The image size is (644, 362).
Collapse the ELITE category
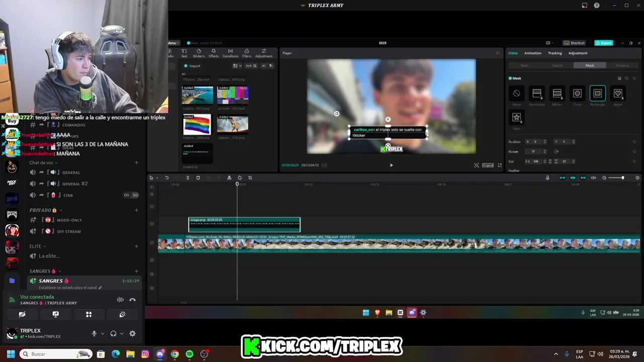coord(38,246)
